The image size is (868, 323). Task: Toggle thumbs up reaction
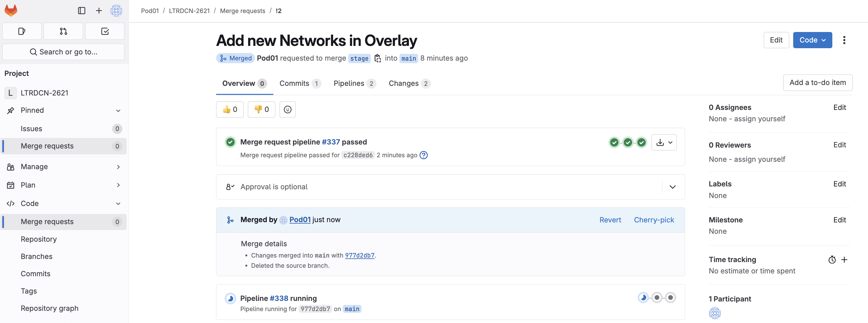[x=230, y=110]
